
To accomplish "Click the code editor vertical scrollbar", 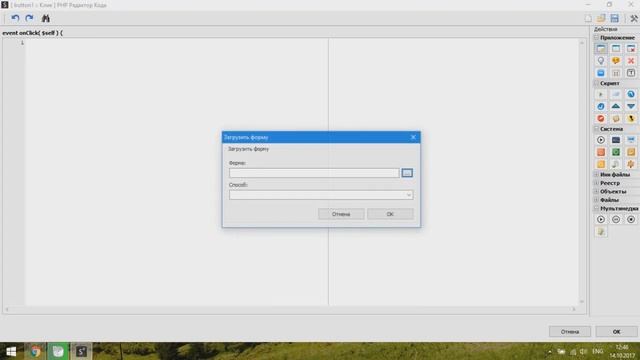I will click(x=582, y=172).
